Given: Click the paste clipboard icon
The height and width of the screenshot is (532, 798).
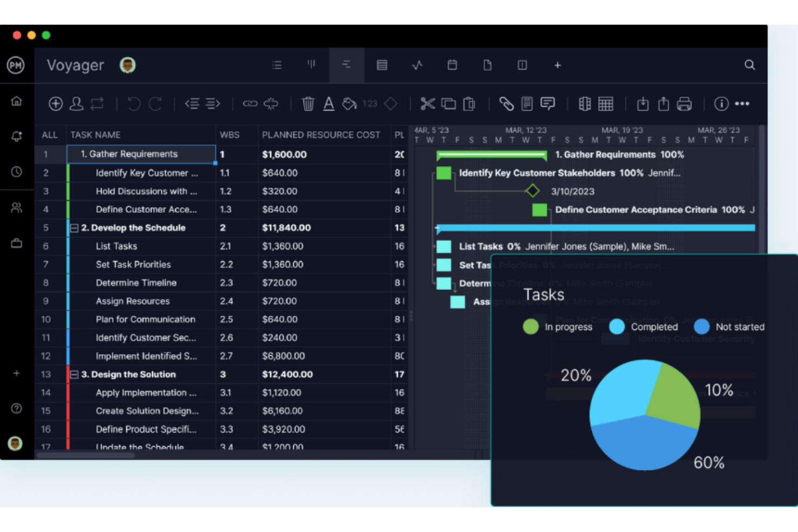Looking at the screenshot, I should 470,103.
